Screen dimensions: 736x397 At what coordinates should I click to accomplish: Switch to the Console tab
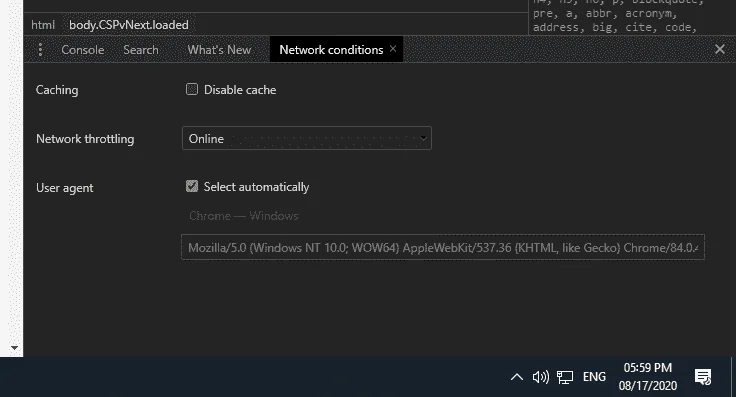83,50
